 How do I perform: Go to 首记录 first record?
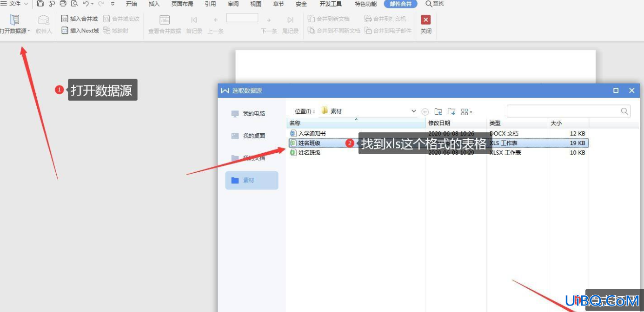tap(194, 25)
